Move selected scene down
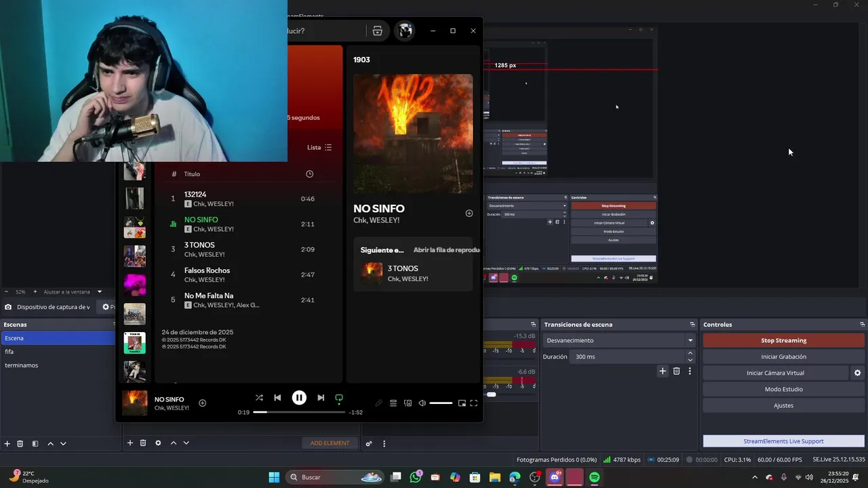The image size is (868, 488). pyautogui.click(x=63, y=443)
